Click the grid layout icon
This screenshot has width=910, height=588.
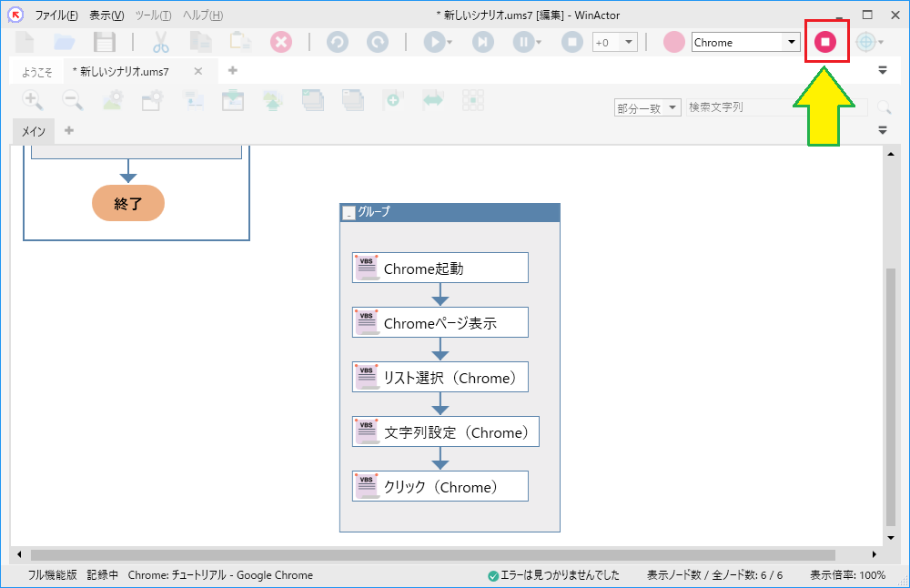coord(473,100)
